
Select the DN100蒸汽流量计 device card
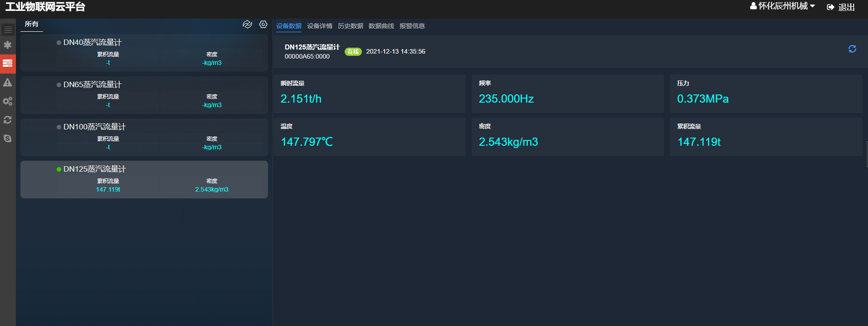click(144, 137)
